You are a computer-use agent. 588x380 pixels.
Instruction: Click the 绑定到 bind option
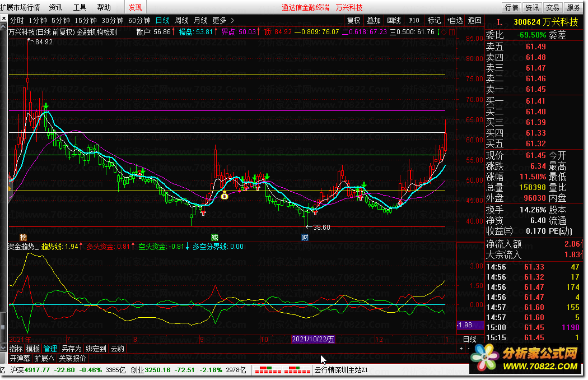click(x=96, y=349)
